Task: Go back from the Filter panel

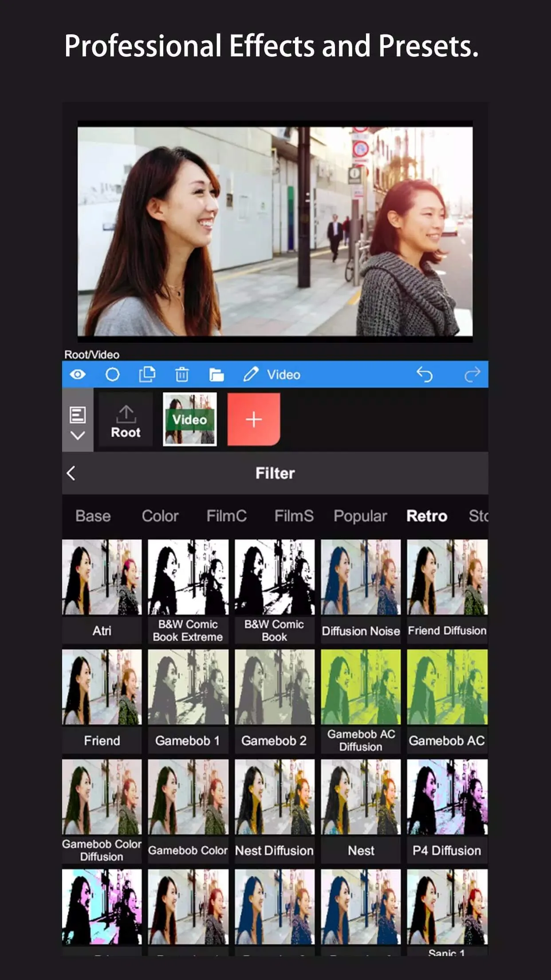Action: point(71,473)
